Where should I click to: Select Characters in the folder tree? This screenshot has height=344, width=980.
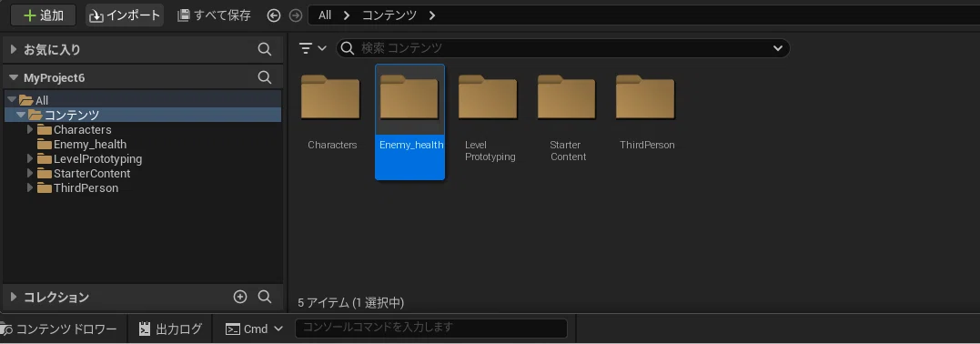tap(83, 129)
